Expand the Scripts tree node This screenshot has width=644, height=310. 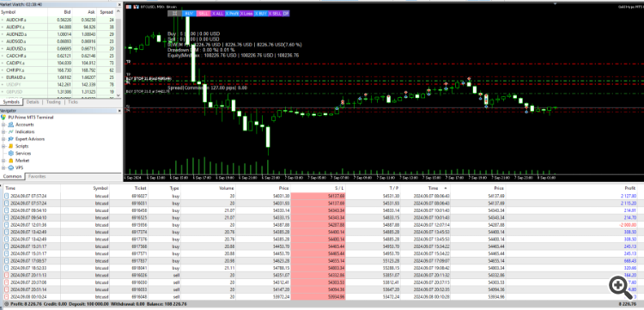click(x=3, y=146)
